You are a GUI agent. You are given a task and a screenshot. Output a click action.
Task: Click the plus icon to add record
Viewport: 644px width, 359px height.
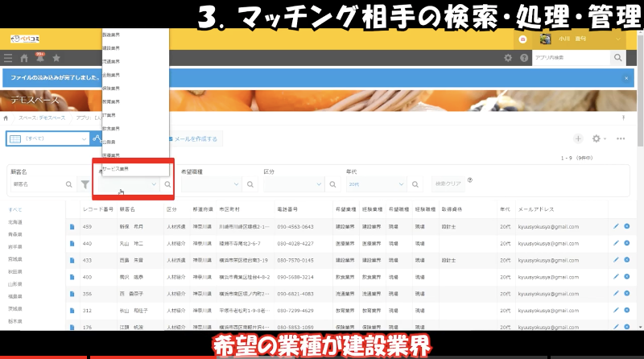coord(578,138)
